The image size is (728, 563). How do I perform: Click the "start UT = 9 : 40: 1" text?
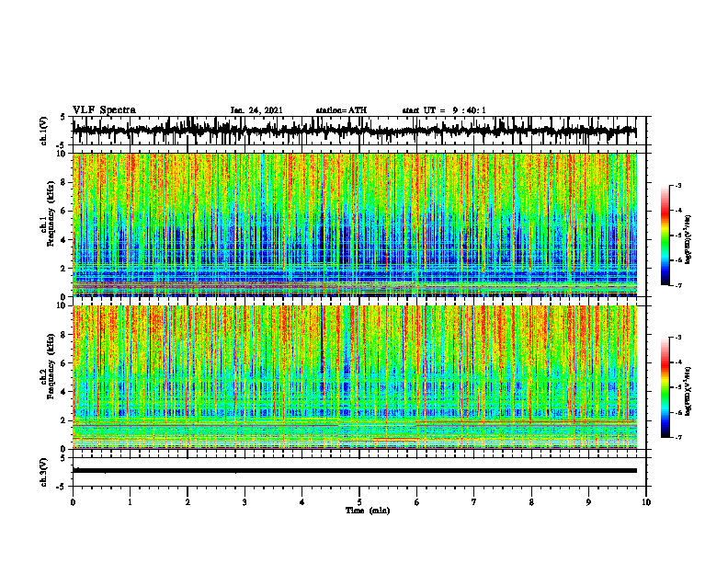click(444, 110)
